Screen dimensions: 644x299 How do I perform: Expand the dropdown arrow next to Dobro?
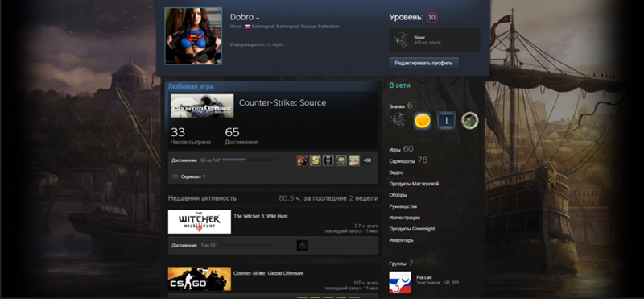click(x=258, y=19)
